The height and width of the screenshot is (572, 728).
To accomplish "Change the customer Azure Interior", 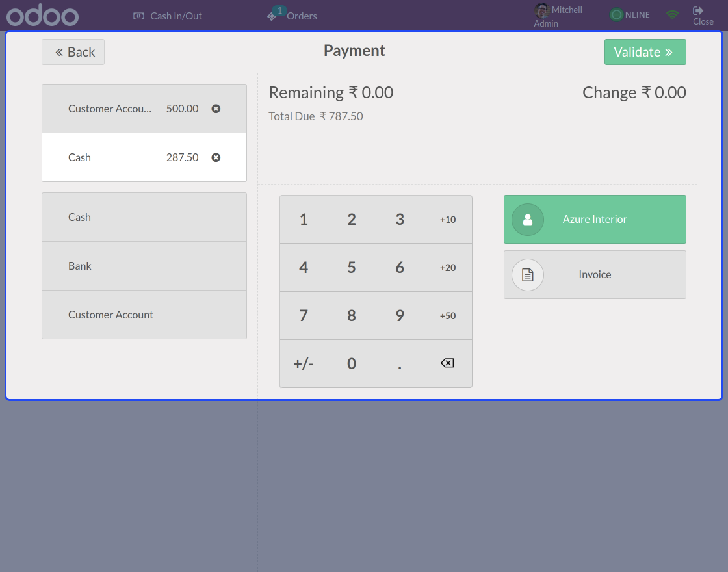I will pos(595,220).
